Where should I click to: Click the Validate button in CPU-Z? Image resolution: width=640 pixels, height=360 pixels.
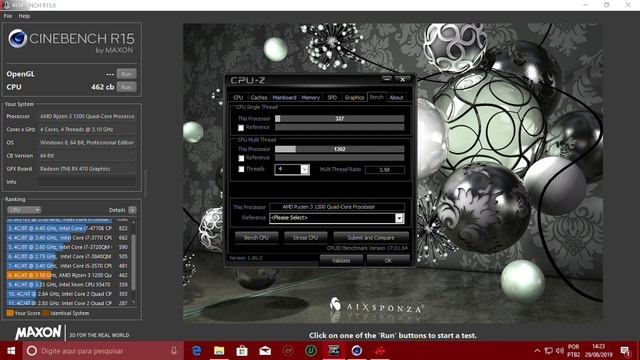(341, 260)
